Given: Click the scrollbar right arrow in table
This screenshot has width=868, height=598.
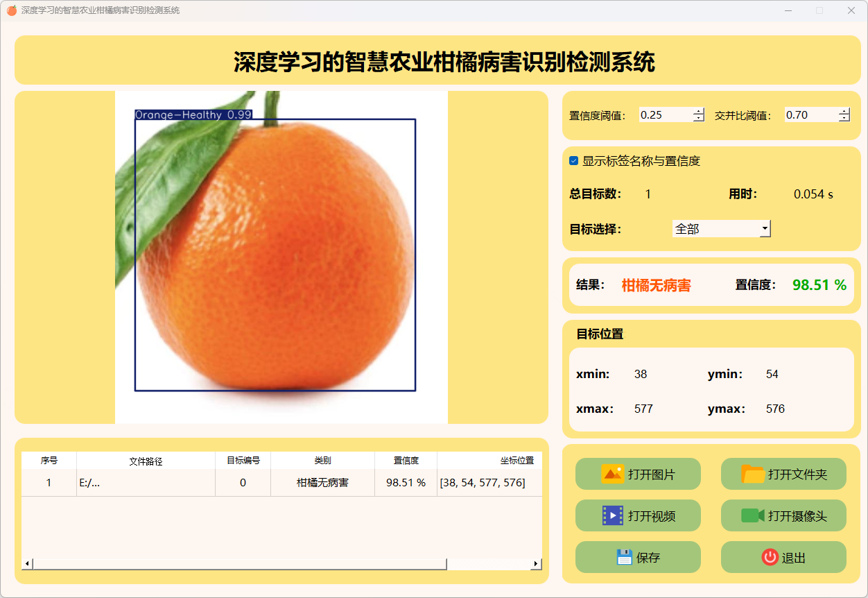Looking at the screenshot, I should tap(536, 564).
